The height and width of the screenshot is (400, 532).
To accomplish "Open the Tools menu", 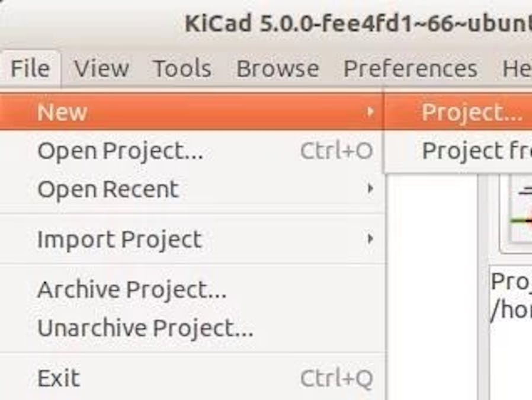I will coord(182,69).
